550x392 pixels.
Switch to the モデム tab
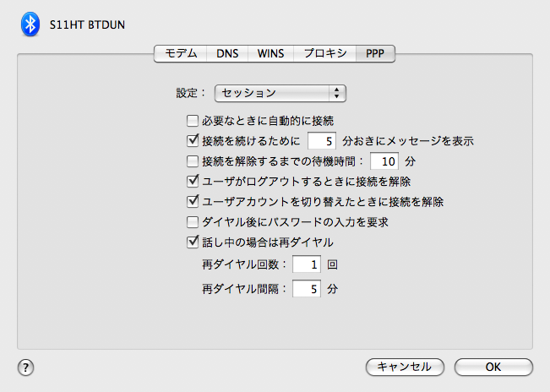(x=180, y=53)
